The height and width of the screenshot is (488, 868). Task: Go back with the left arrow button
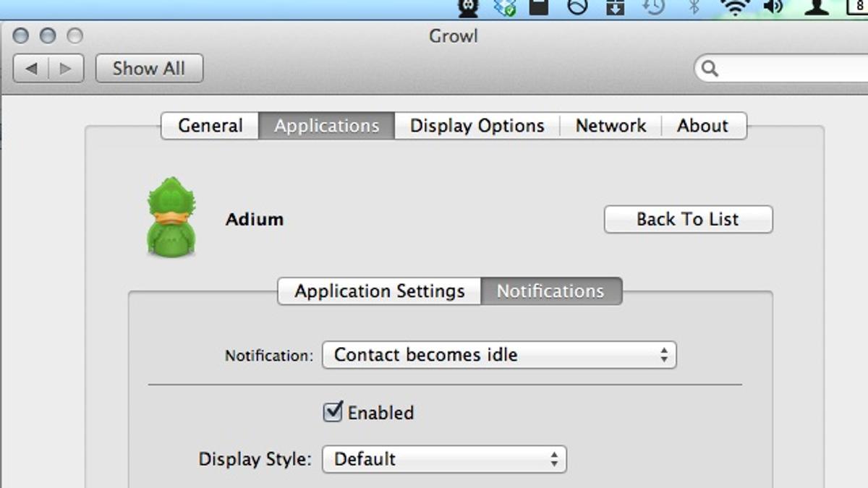click(31, 69)
